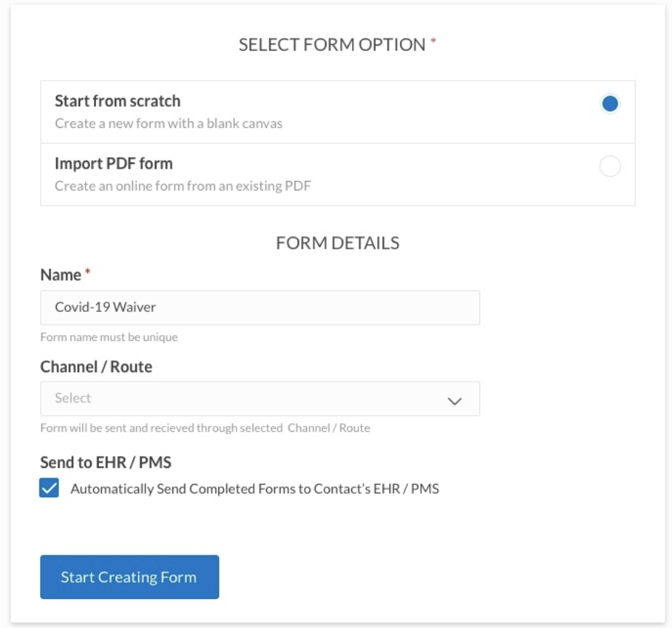Click the SELECT FORM OPTION heading
This screenshot has width=672, height=628.
point(332,45)
